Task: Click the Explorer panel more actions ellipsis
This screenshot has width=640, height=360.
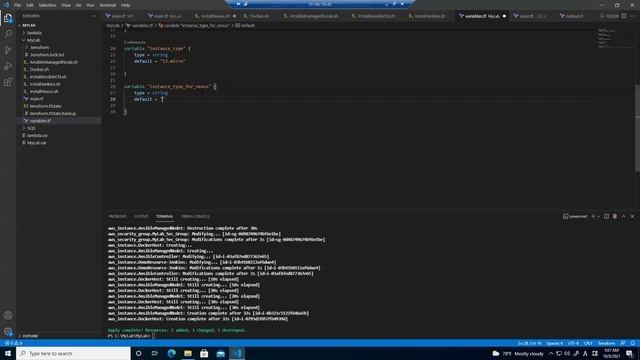Action: click(x=94, y=16)
